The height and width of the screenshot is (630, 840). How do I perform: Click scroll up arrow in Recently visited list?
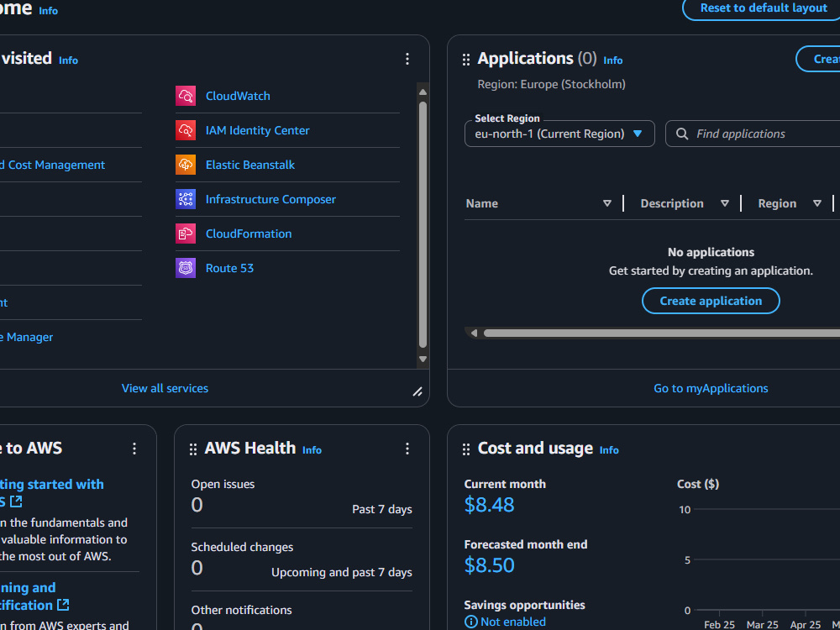423,92
